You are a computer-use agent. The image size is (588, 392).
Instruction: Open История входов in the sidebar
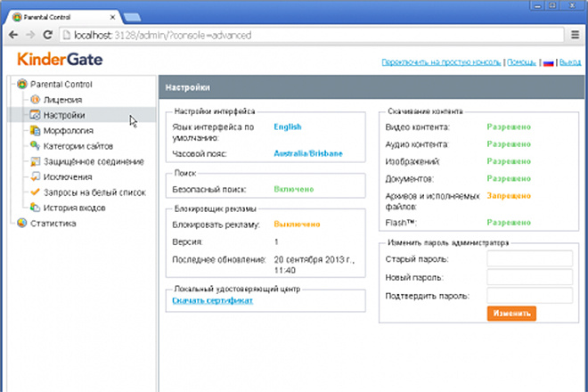tap(74, 208)
